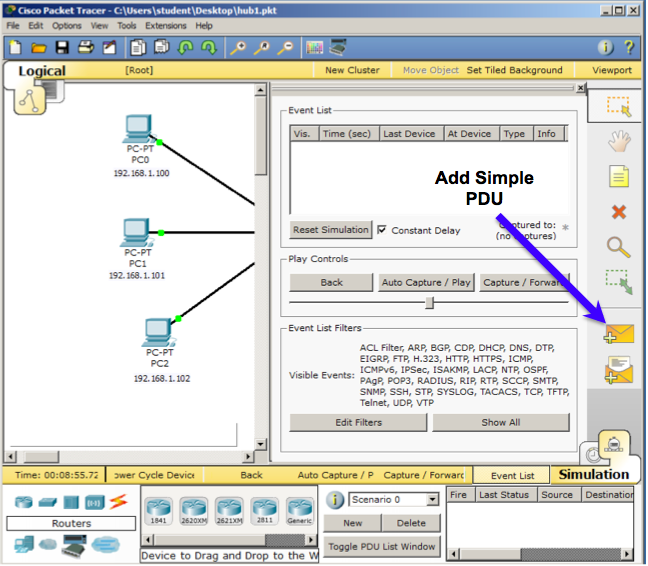
Task: Select the Hubs device category icon
Action: (71, 502)
